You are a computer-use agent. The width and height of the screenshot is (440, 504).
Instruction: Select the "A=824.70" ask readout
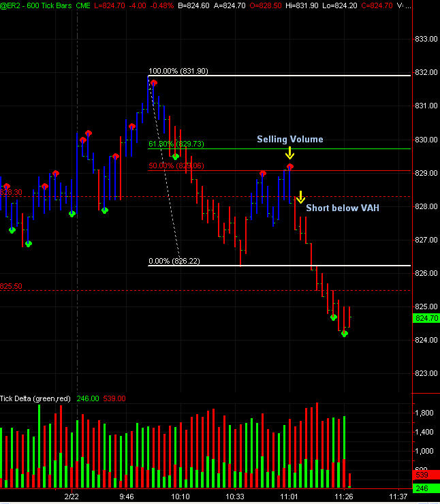coord(230,5)
